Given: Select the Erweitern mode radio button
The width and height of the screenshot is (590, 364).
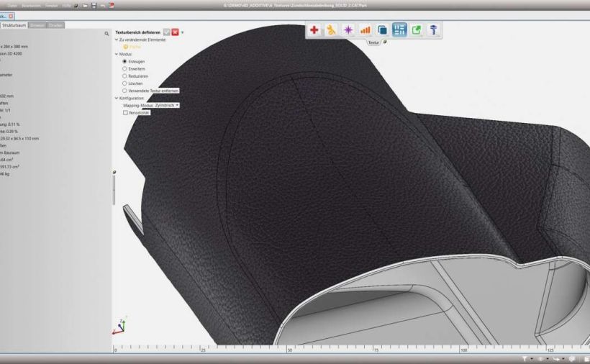Looking at the screenshot, I should 124,69.
